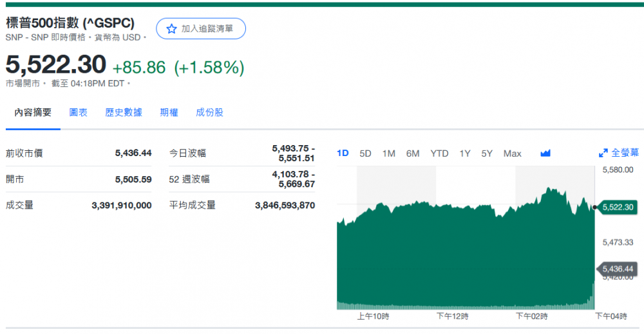This screenshot has height=334, width=644.
Task: Go to the 期權 tab
Action: pos(169,113)
